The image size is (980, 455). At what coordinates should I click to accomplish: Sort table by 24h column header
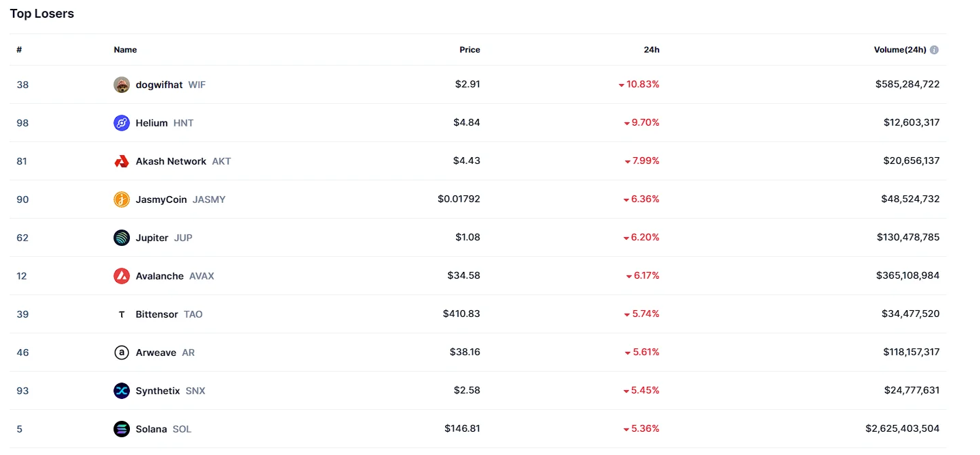pyautogui.click(x=652, y=50)
